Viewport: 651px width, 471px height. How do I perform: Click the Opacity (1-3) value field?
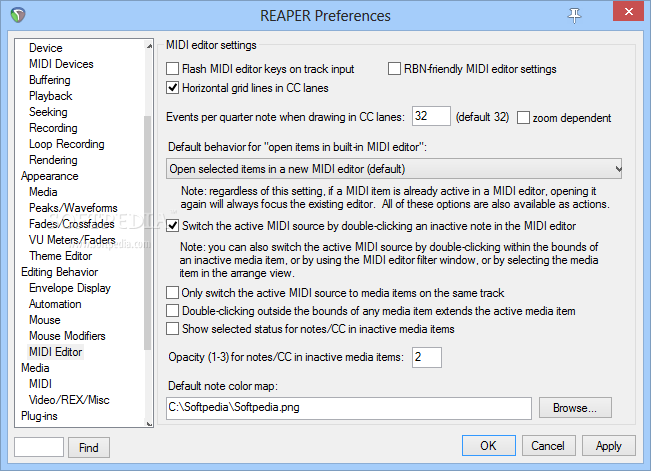click(x=427, y=357)
